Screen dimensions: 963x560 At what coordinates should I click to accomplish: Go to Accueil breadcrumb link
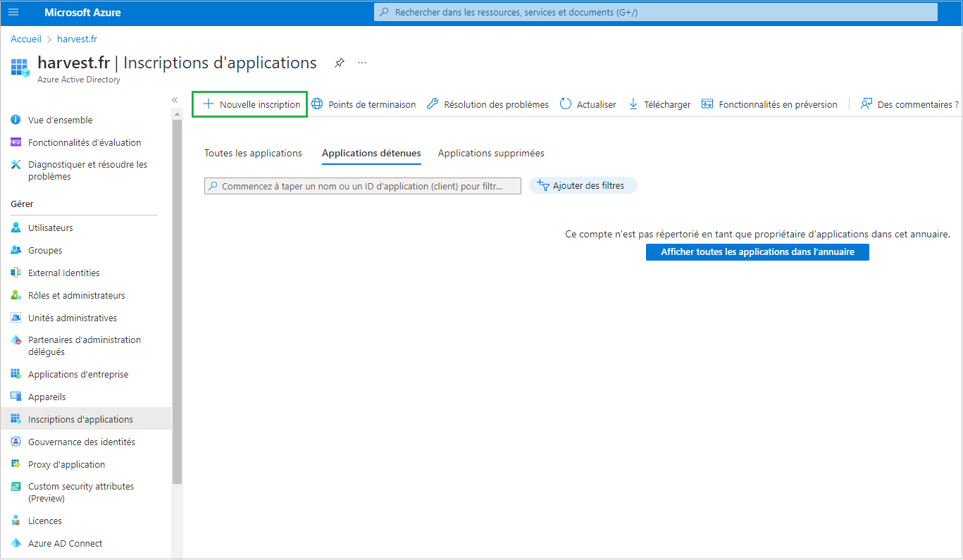click(x=26, y=39)
